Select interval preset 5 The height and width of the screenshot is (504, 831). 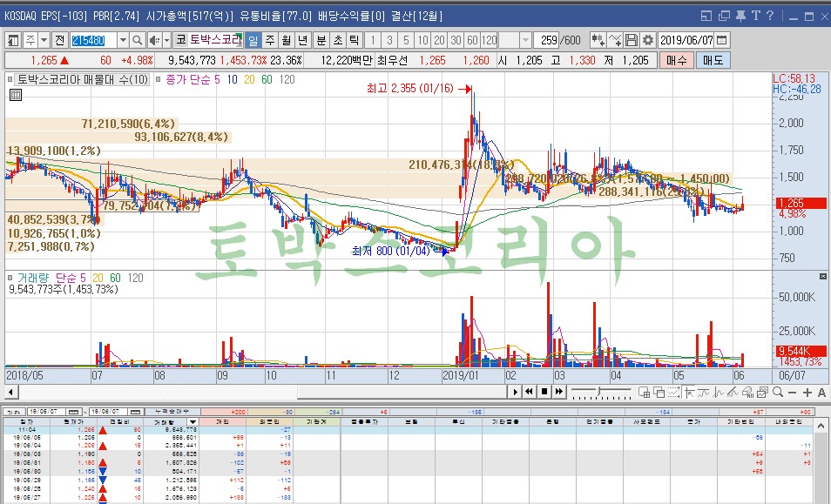406,40
